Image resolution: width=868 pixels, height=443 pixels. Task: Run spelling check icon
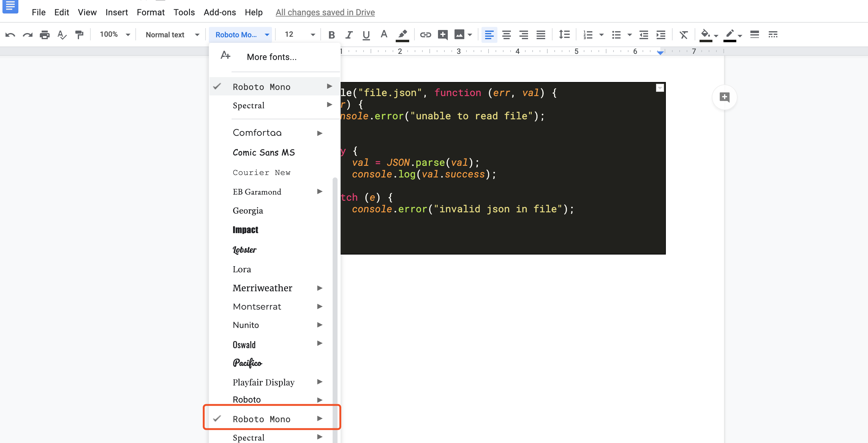click(x=62, y=35)
